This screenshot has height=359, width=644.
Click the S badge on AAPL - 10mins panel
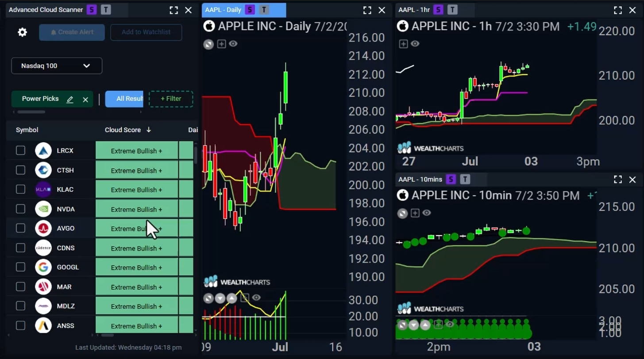[451, 179]
